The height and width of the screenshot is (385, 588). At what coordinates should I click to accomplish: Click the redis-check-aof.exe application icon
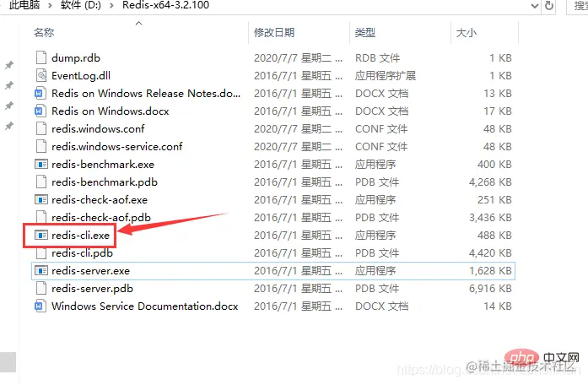pos(41,199)
